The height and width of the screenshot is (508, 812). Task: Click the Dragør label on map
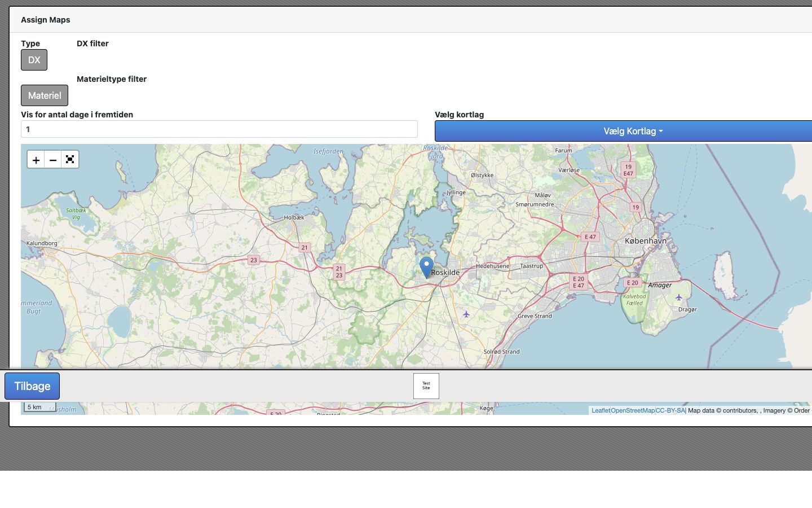[687, 309]
